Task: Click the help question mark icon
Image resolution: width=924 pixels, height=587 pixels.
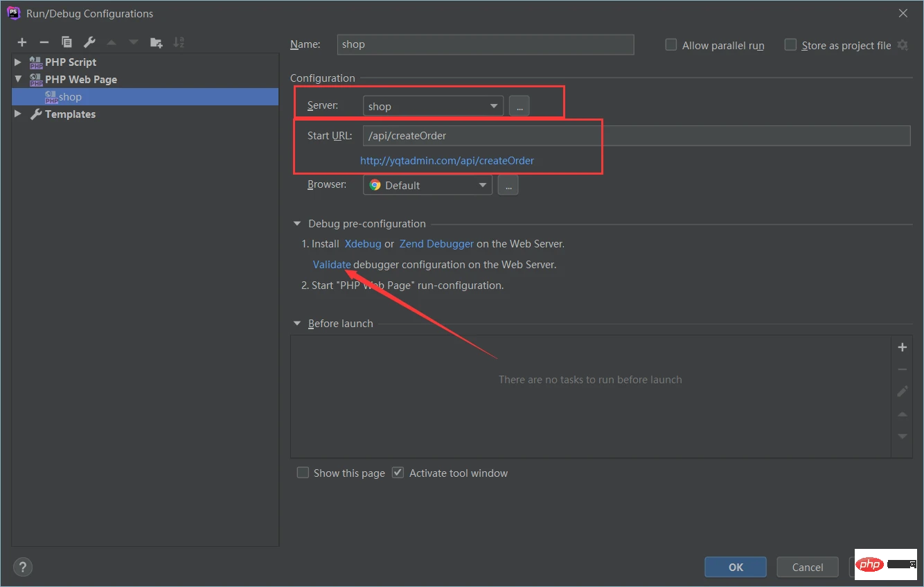Action: tap(23, 567)
